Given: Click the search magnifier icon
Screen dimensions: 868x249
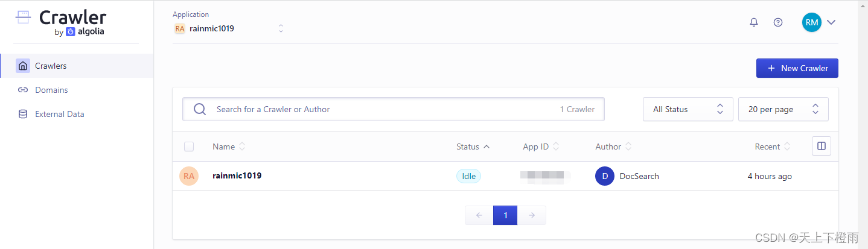Looking at the screenshot, I should [x=200, y=109].
